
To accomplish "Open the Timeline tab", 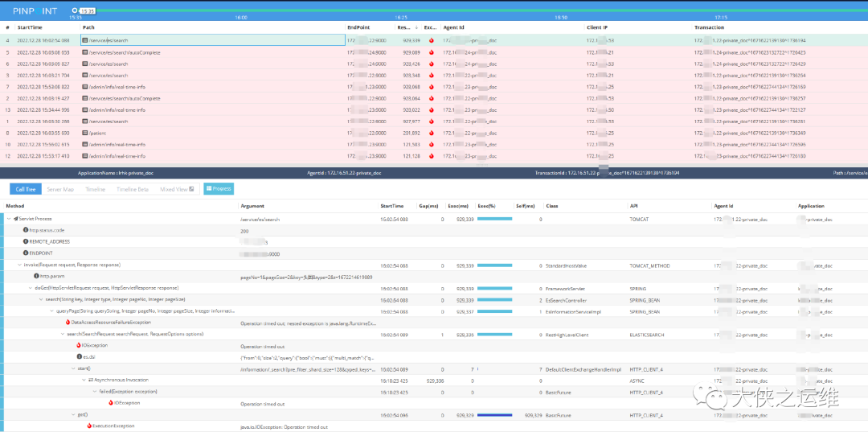I will tap(96, 189).
